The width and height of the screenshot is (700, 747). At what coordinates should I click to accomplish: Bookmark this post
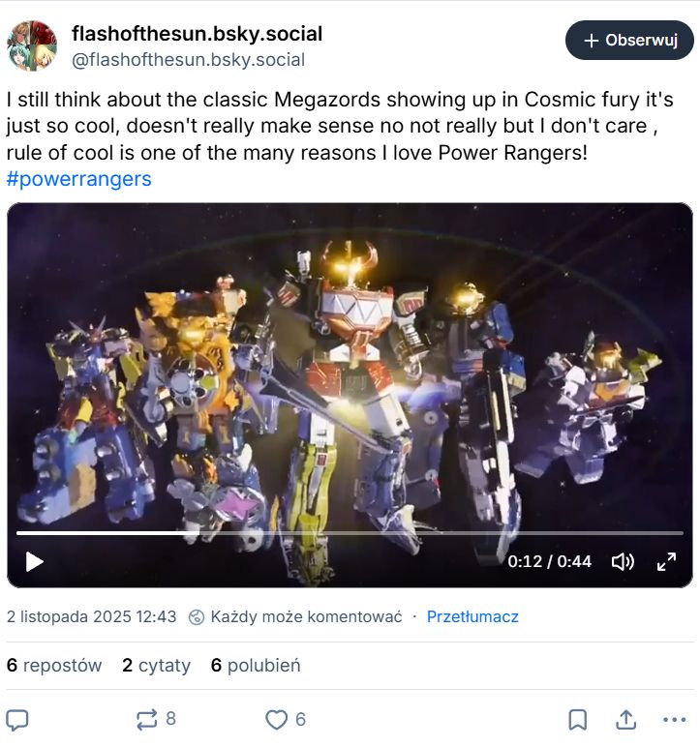[577, 719]
